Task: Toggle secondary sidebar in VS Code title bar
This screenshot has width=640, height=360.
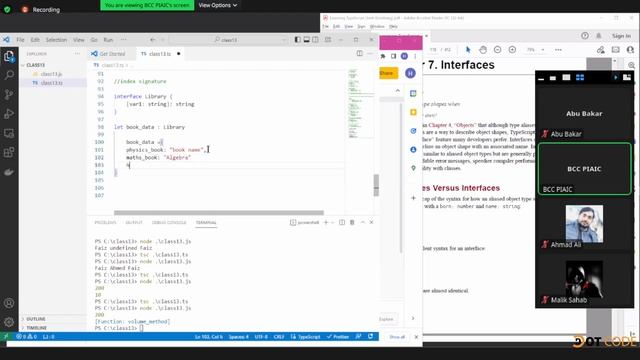Action: click(316, 40)
